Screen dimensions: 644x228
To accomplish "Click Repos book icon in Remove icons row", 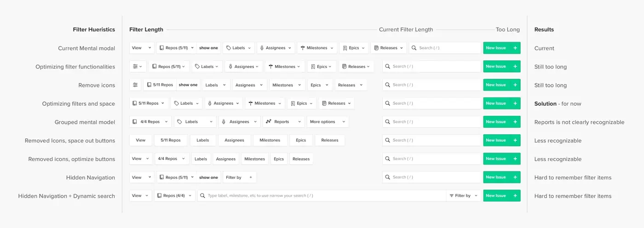I will click(149, 85).
